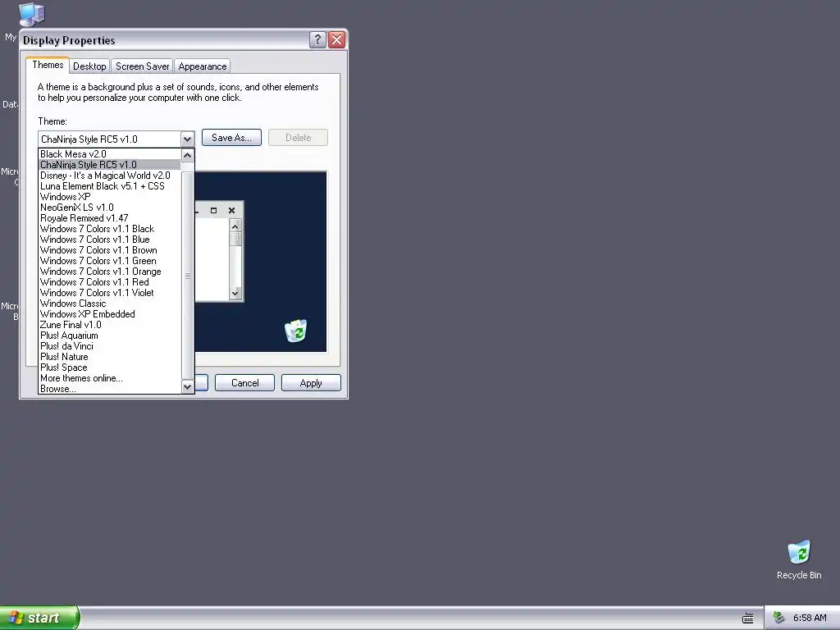
Task: Choose ChaNinja Style RC5 v1.0 in list
Action: pos(111,165)
